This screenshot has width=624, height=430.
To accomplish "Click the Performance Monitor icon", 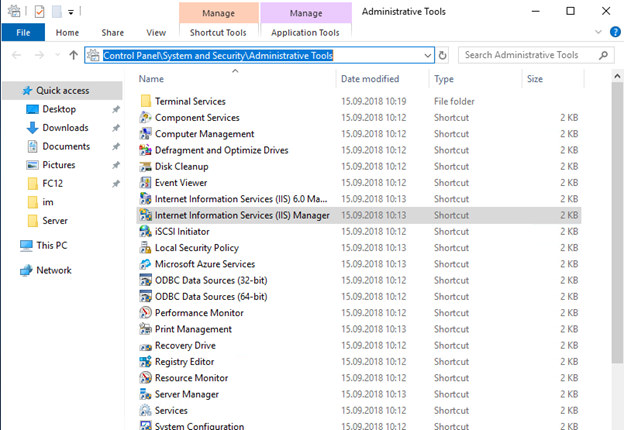I will click(146, 313).
